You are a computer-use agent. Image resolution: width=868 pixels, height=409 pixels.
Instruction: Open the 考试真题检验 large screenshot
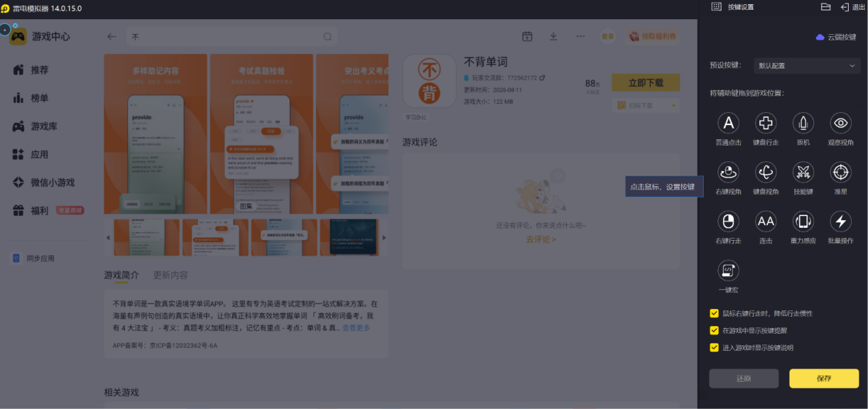261,134
